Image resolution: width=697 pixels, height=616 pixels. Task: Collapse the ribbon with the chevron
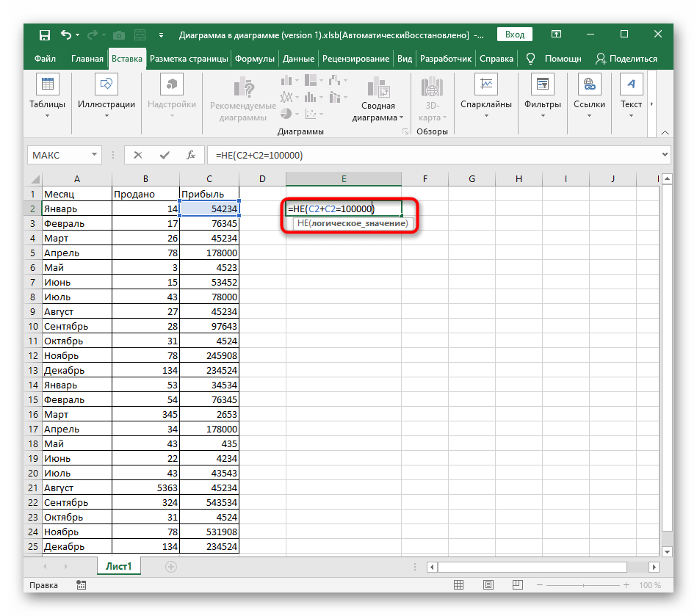665,132
